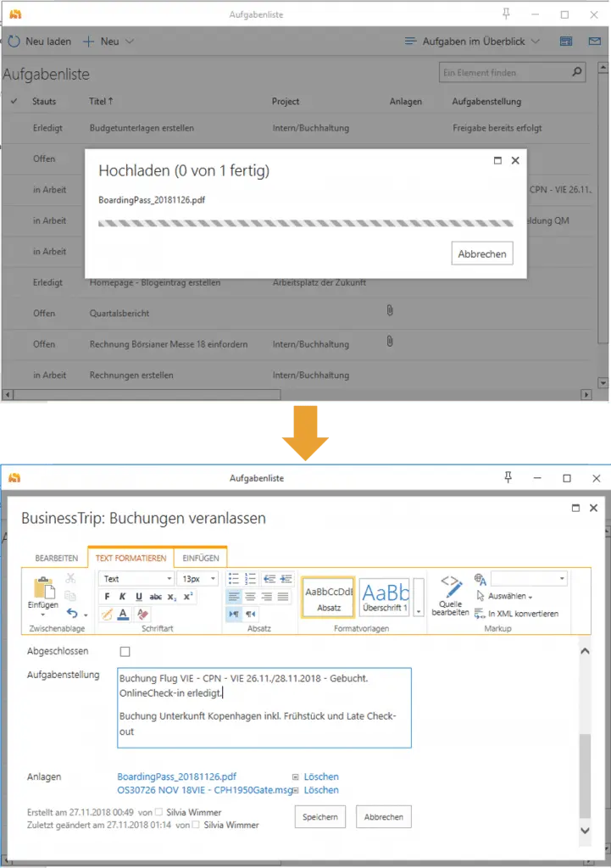Toggle italic formatting (K)

pos(123,597)
